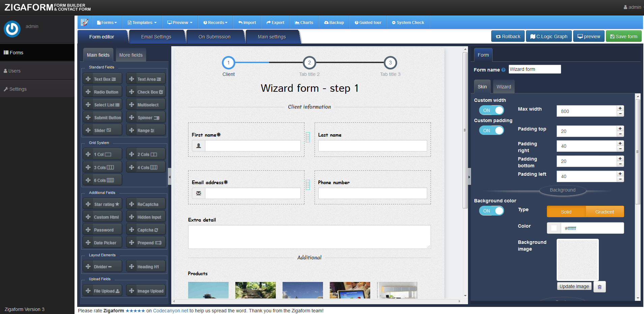Viewport: 644px width, 314px height.
Task: Click the Save form button
Action: point(623,36)
